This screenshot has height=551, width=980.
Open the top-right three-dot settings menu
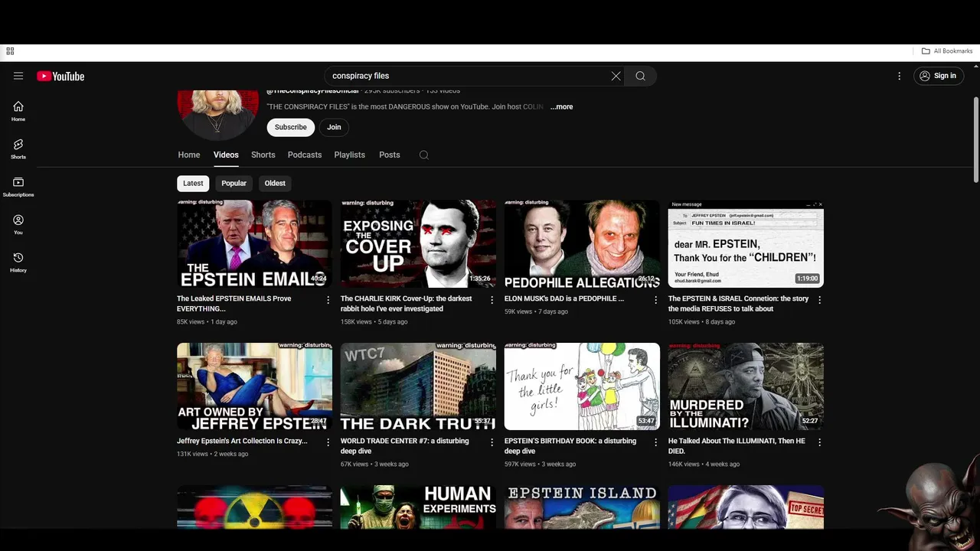[899, 76]
